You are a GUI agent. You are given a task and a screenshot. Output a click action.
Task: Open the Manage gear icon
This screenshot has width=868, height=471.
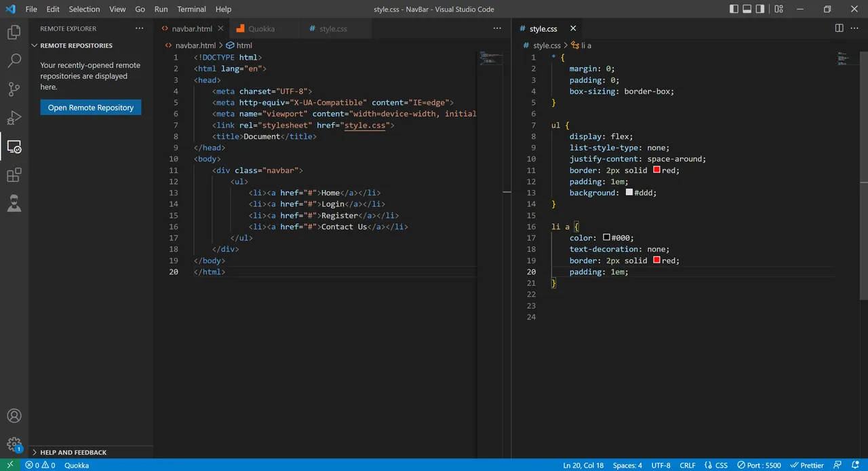14,445
